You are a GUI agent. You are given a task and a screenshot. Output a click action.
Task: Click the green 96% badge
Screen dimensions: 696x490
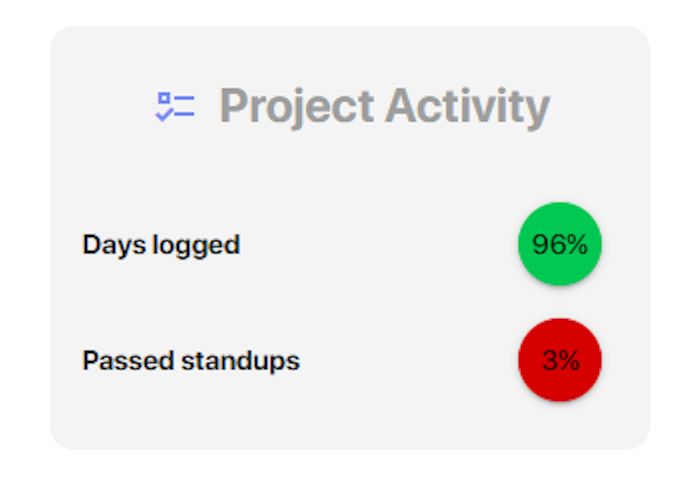(560, 244)
